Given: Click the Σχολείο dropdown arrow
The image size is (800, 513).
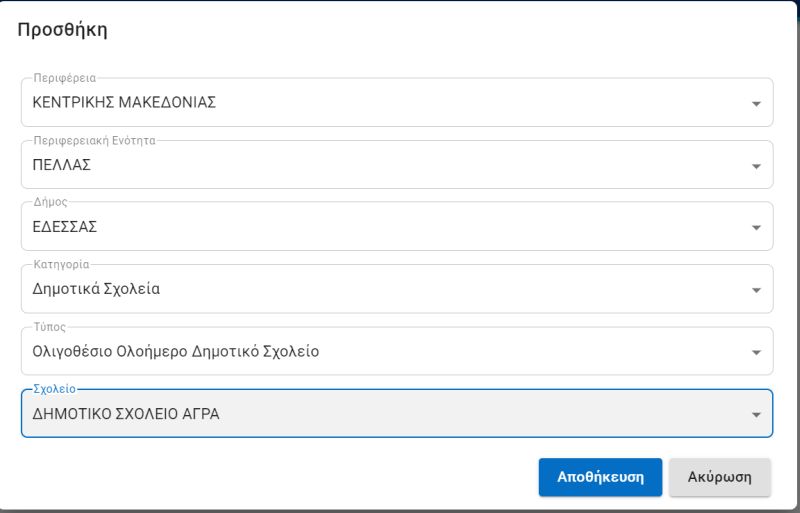Looking at the screenshot, I should (x=756, y=415).
